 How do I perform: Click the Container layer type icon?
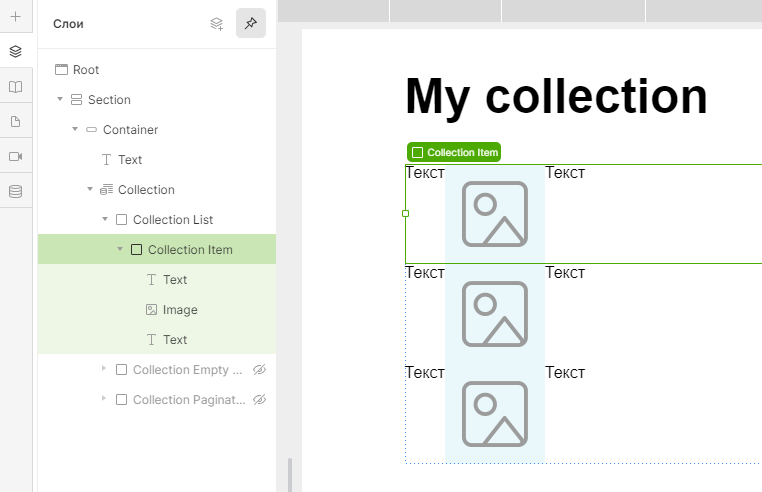(x=91, y=130)
